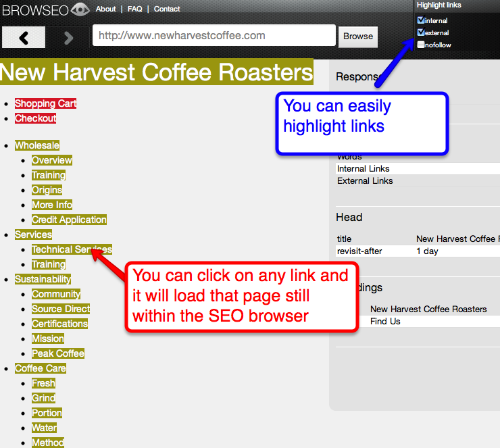
Task: Focus the URL input field
Action: (x=214, y=35)
